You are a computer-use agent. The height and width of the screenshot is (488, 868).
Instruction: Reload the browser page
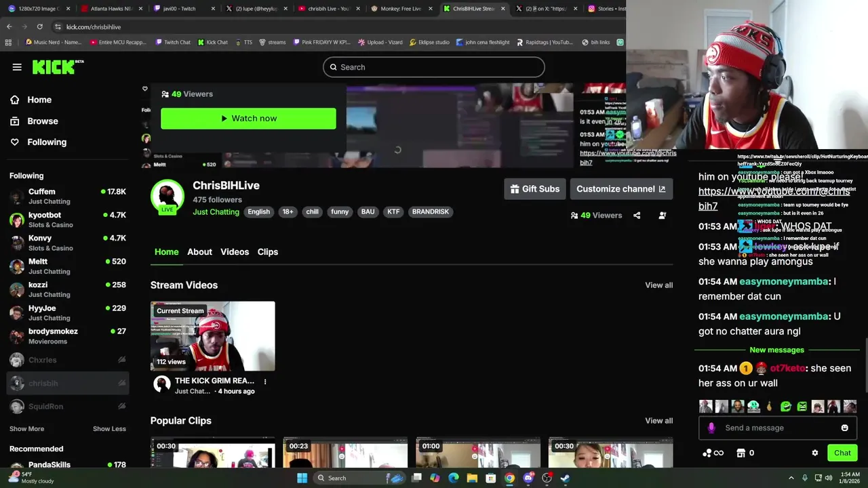coord(39,27)
